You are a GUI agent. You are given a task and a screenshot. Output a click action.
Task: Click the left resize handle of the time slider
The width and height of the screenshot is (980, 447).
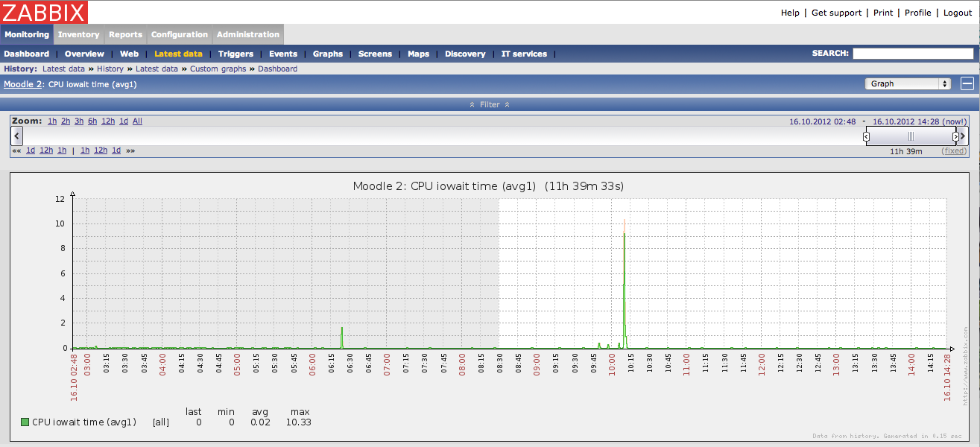[x=866, y=136]
